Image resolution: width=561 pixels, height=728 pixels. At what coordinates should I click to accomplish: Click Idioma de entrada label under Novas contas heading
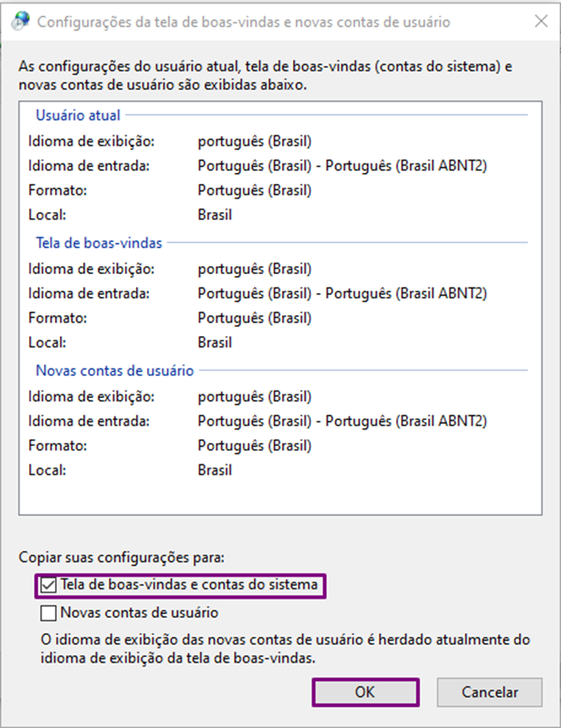click(x=89, y=421)
